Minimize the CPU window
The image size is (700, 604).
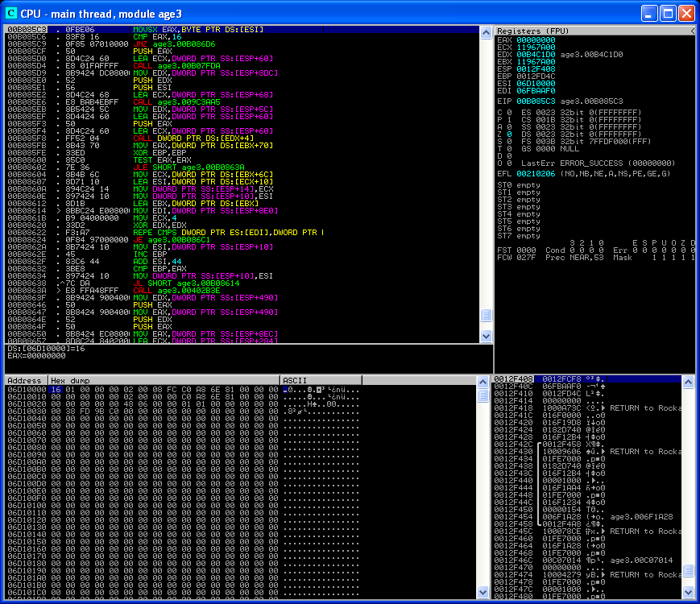649,14
